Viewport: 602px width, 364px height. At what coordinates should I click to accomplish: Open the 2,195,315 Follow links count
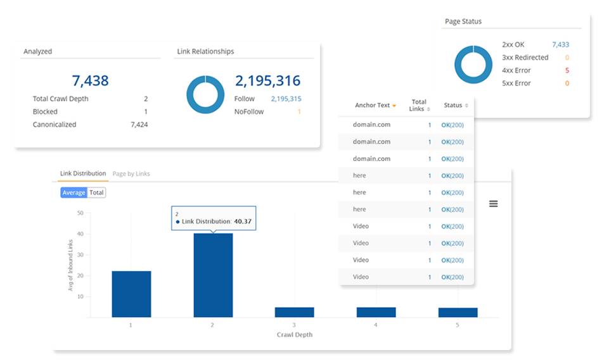(286, 99)
